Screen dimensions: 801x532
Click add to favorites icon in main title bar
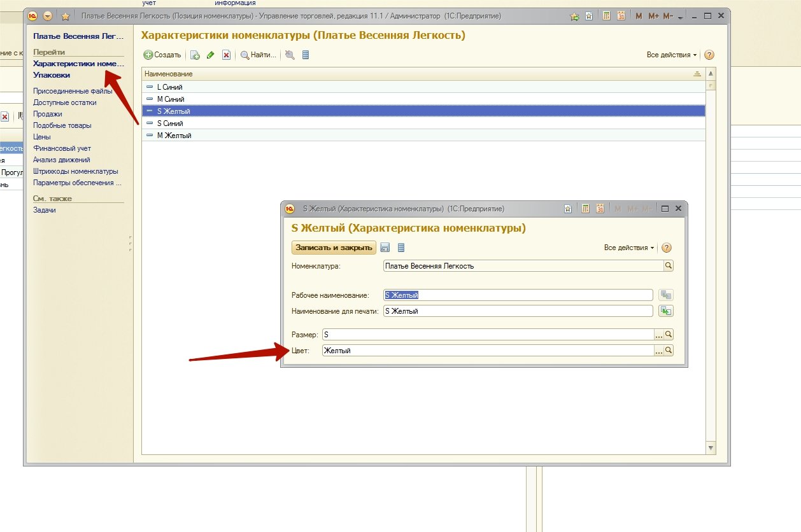point(590,17)
